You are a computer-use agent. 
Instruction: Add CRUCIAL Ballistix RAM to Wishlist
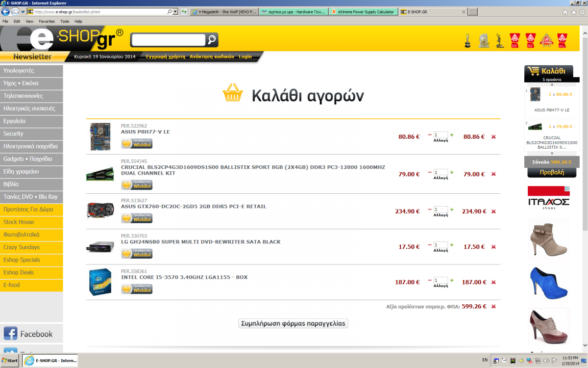137,185
